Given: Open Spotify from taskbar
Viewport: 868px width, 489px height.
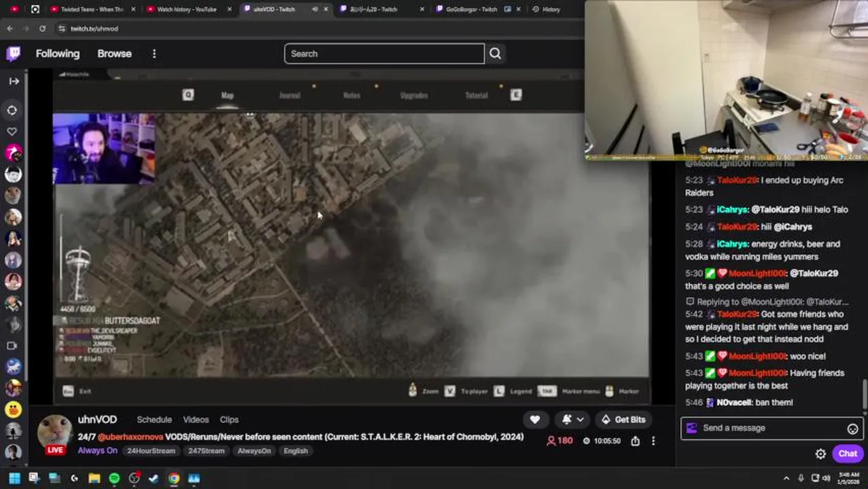Looking at the screenshot, I should [x=114, y=478].
